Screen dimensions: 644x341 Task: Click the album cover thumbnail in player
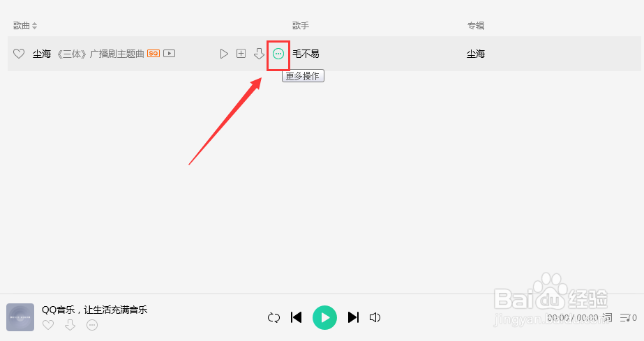[20, 317]
